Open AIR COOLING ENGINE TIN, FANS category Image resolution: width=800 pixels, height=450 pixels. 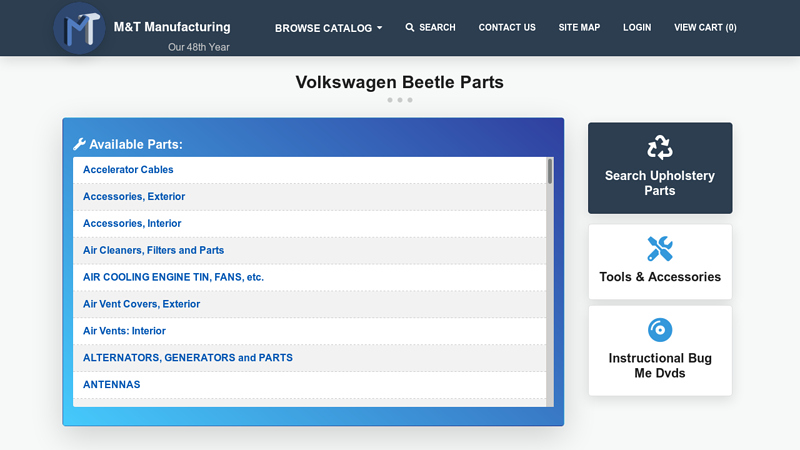pos(173,277)
